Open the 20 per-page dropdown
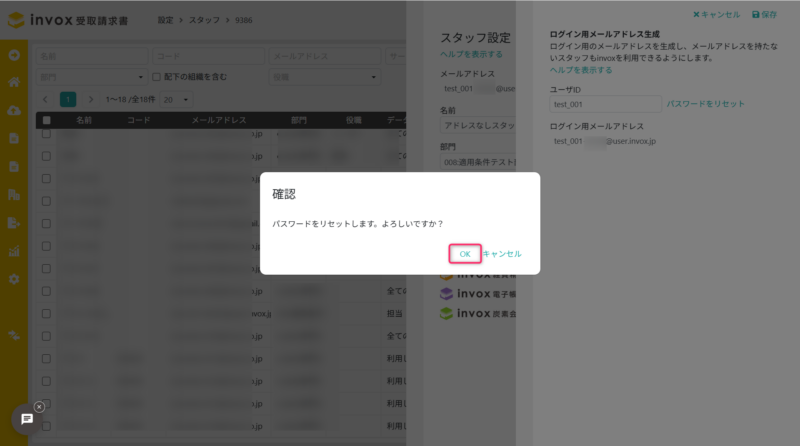This screenshot has height=446, width=800. (176, 100)
